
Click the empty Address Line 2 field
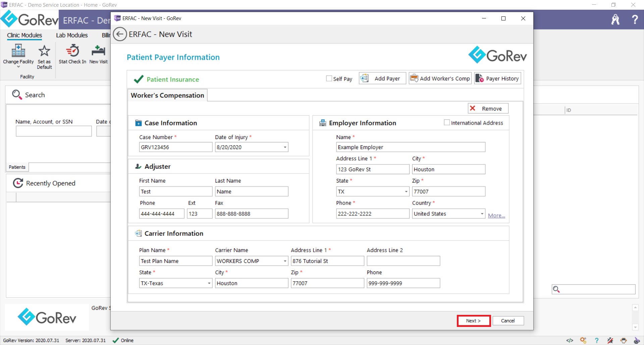tap(403, 261)
